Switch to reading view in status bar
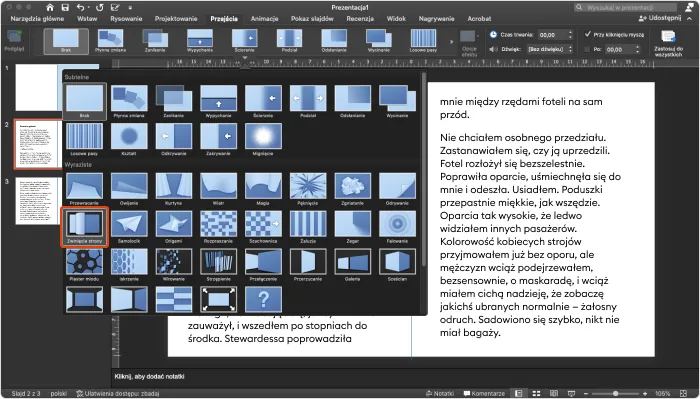The image size is (700, 399). coord(554,394)
